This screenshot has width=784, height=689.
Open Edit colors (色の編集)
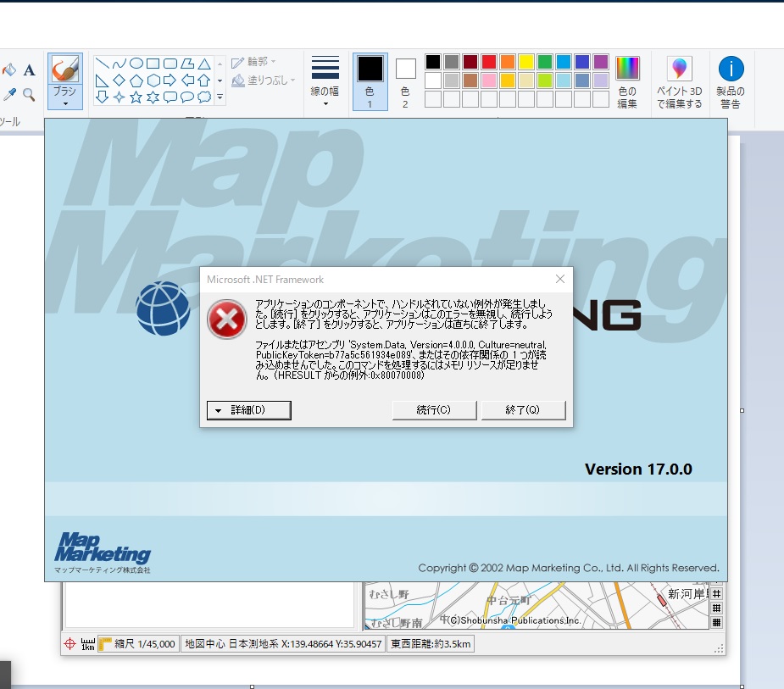627,82
